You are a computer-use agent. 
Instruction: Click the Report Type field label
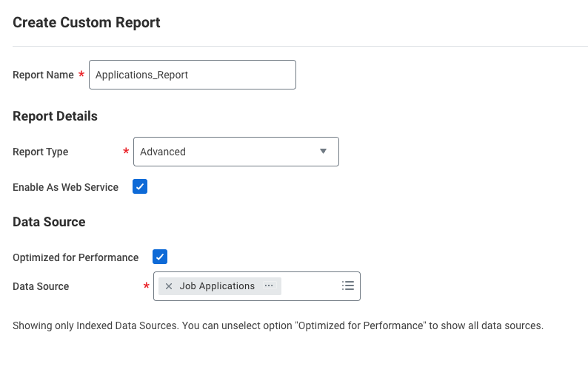tap(41, 152)
